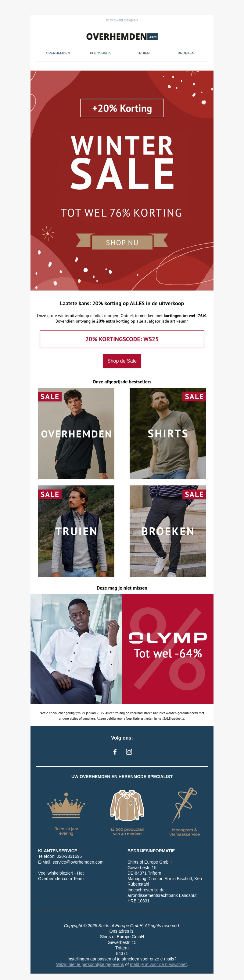Click the Olymp Tot wel -64% banner
Viewport: 244px width, 980px height.
[122, 649]
